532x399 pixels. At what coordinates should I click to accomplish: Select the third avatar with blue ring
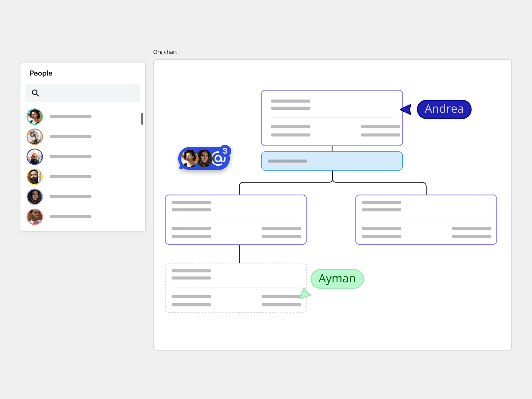pos(35,157)
